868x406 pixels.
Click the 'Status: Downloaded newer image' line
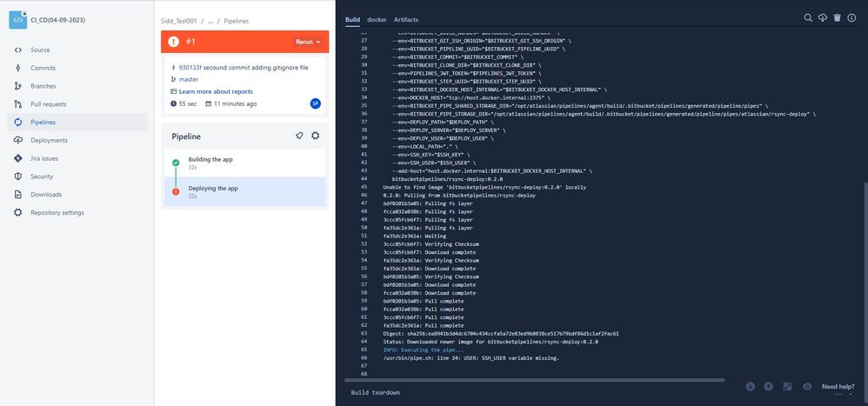pyautogui.click(x=491, y=342)
